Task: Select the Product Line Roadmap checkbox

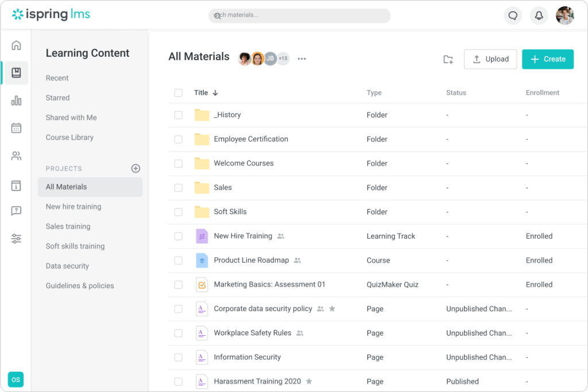Action: click(178, 261)
